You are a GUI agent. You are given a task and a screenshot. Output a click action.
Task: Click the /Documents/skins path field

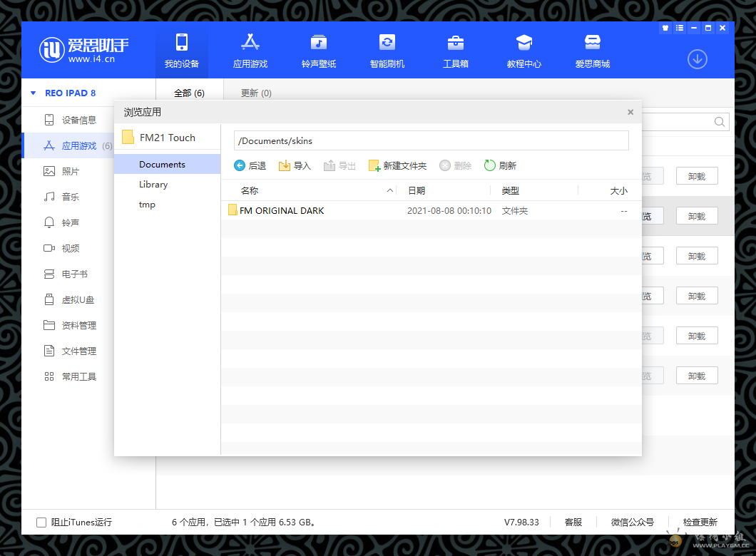431,140
